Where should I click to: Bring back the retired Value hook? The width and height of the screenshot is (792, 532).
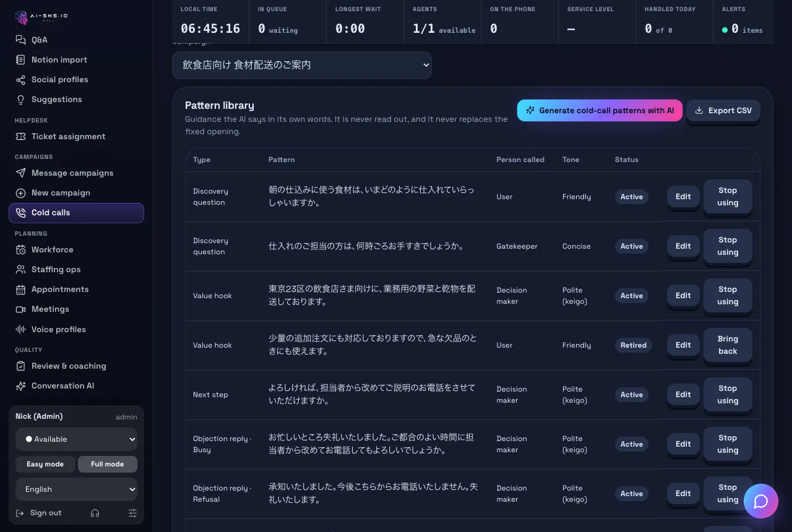(728, 345)
